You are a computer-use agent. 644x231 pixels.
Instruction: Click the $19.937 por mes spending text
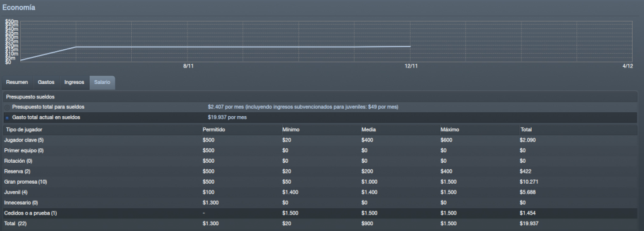point(227,117)
